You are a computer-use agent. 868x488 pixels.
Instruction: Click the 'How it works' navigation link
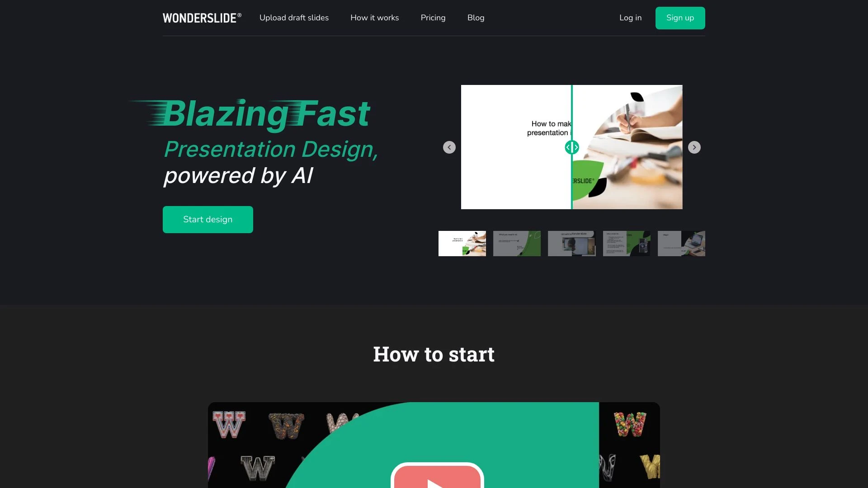[374, 17]
